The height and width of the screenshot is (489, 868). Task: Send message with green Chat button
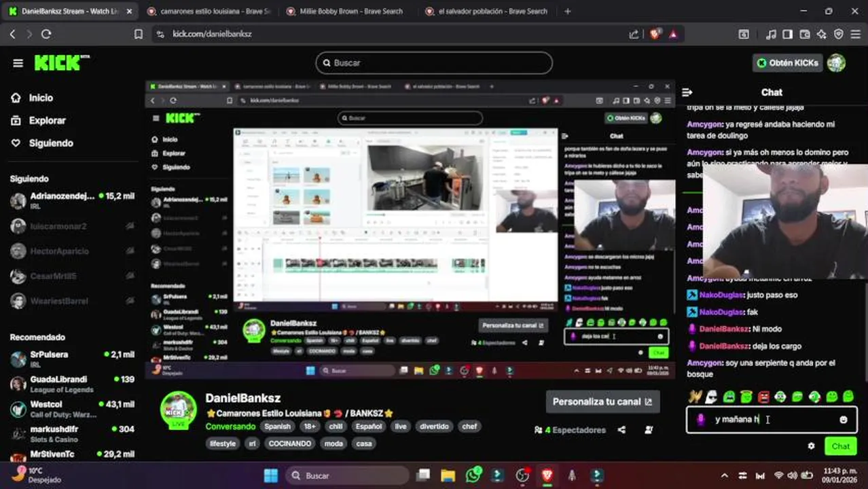(841, 446)
